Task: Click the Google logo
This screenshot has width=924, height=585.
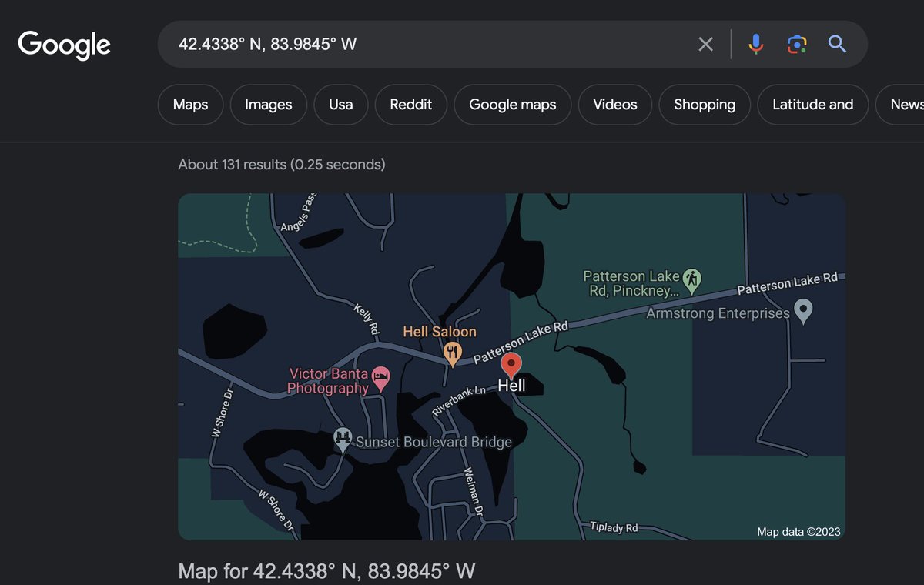Action: (65, 45)
